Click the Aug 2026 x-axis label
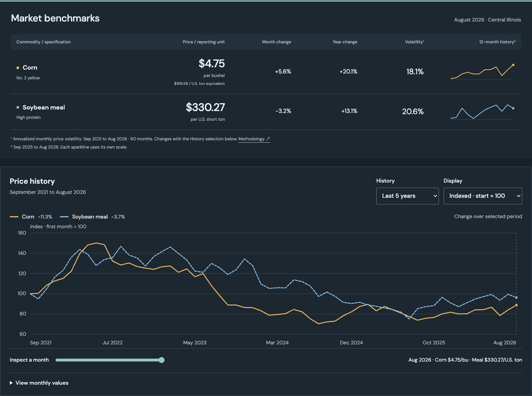This screenshot has height=396, width=532. (505, 343)
